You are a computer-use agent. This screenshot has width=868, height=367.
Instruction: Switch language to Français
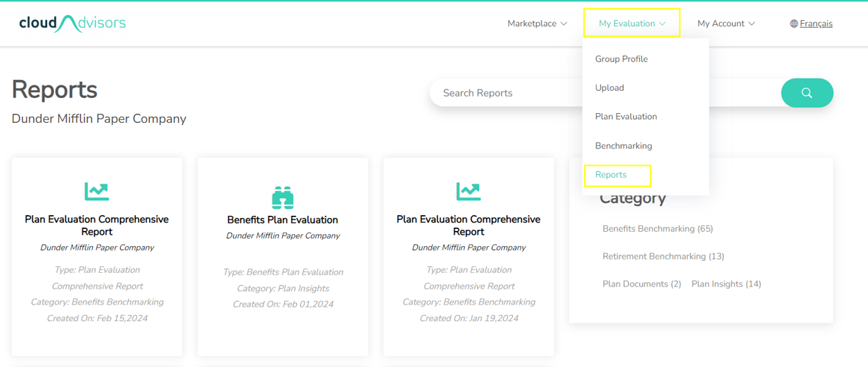pos(816,24)
